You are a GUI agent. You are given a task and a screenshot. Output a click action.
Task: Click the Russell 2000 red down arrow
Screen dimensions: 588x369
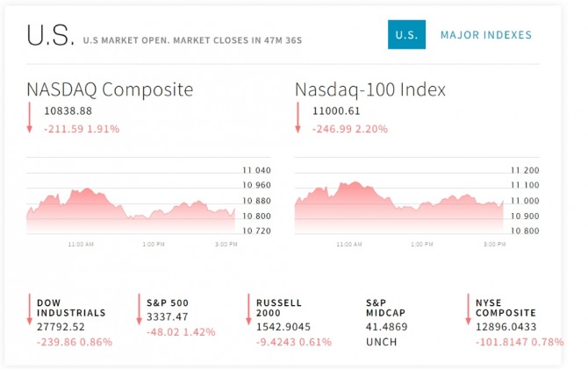[x=248, y=310]
